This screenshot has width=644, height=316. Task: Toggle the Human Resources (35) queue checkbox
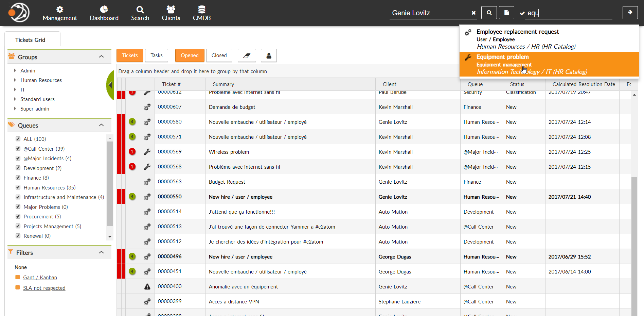(x=18, y=187)
